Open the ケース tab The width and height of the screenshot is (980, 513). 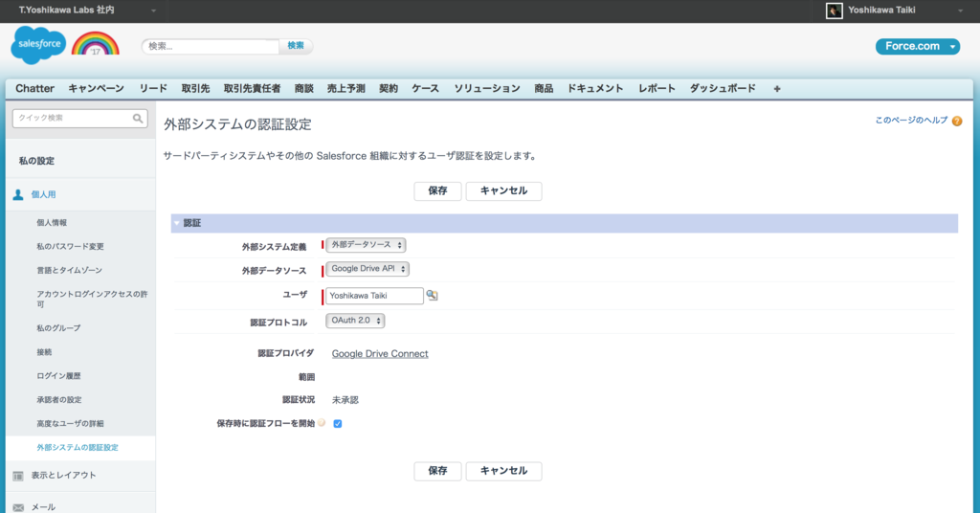pyautogui.click(x=426, y=89)
